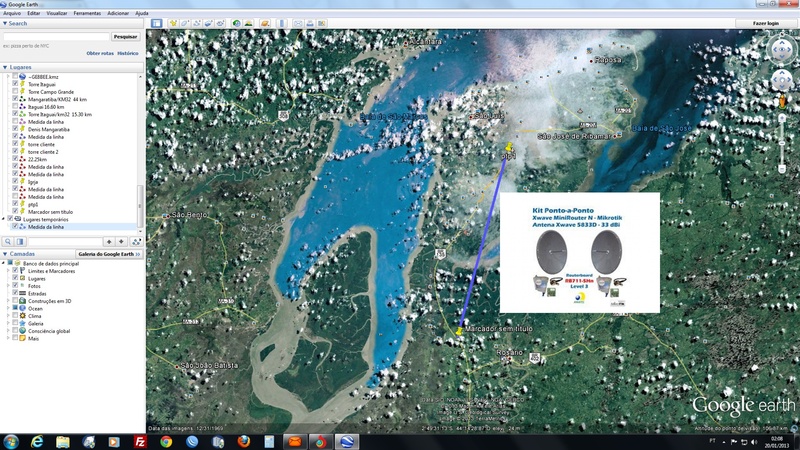Click the Look joystick compass control

(x=782, y=50)
